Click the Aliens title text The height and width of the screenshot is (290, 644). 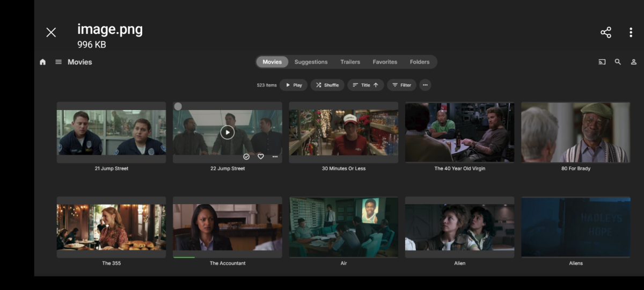576,263
